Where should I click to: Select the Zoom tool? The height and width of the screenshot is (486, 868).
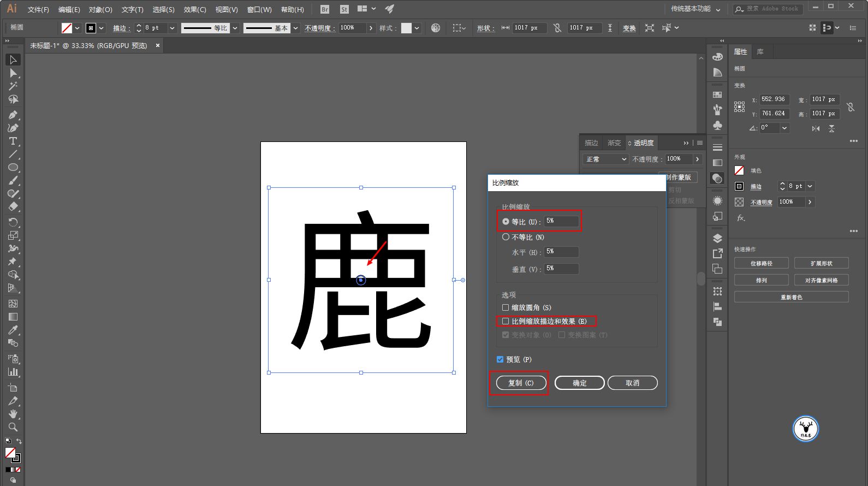[13, 427]
